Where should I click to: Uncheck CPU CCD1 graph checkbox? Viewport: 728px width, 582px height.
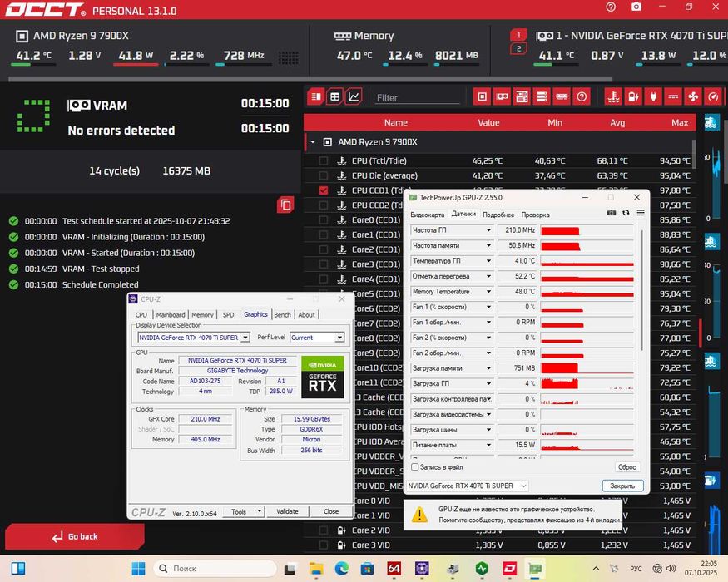[323, 190]
